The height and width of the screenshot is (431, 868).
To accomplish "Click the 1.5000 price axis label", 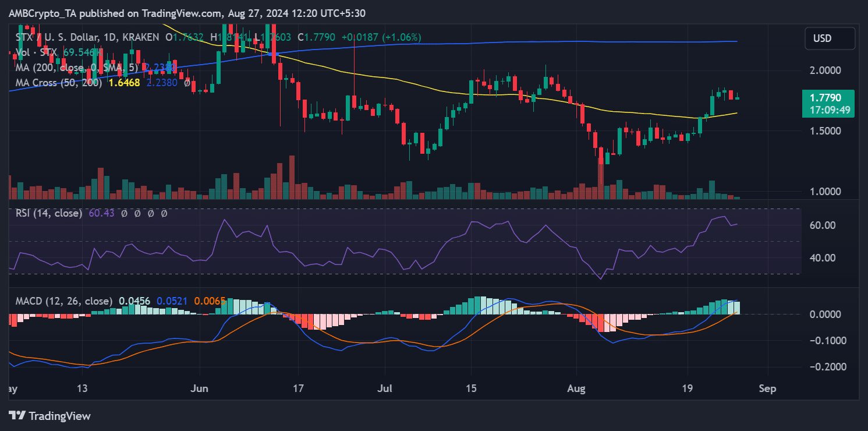I will click(826, 130).
